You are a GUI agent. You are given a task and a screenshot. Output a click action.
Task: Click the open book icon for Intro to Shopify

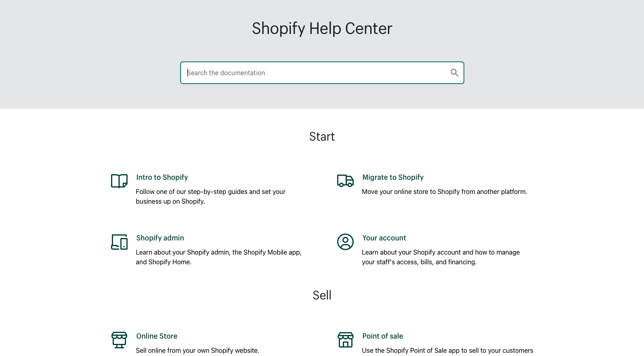(x=119, y=181)
